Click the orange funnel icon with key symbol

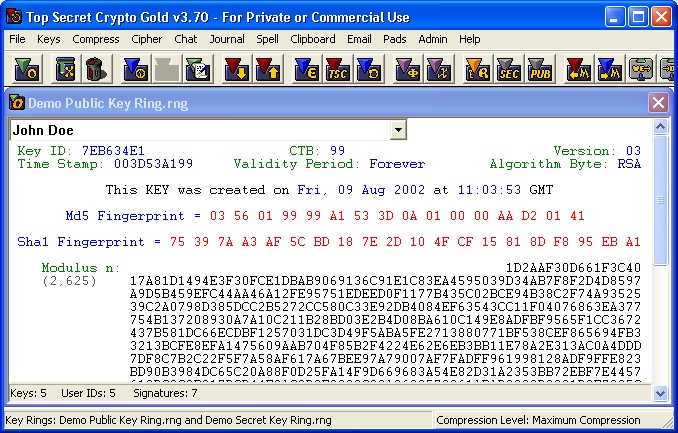pyautogui.click(x=477, y=69)
